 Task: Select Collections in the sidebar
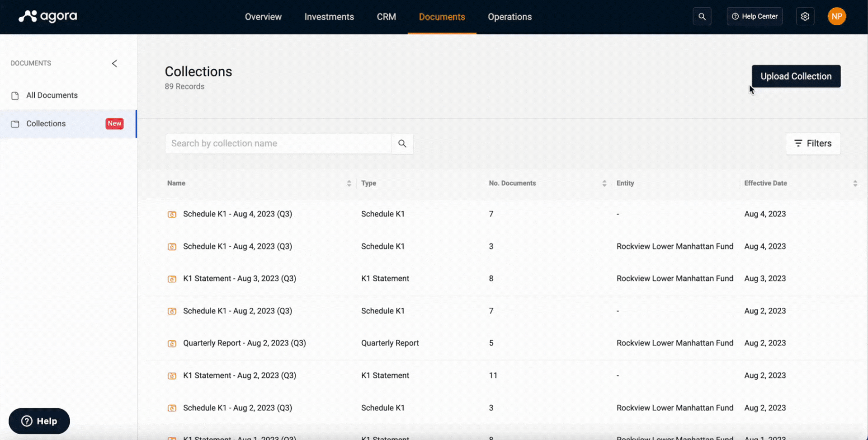[68, 124]
